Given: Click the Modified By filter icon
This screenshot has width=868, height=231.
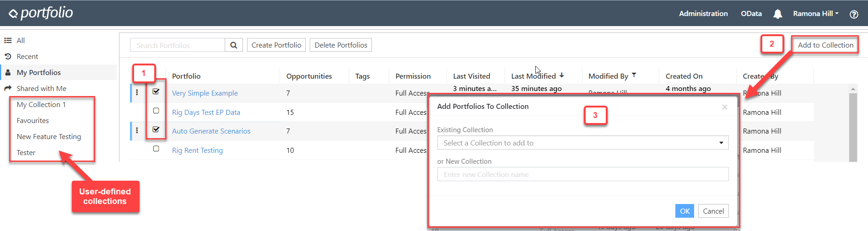Looking at the screenshot, I should 634,75.
